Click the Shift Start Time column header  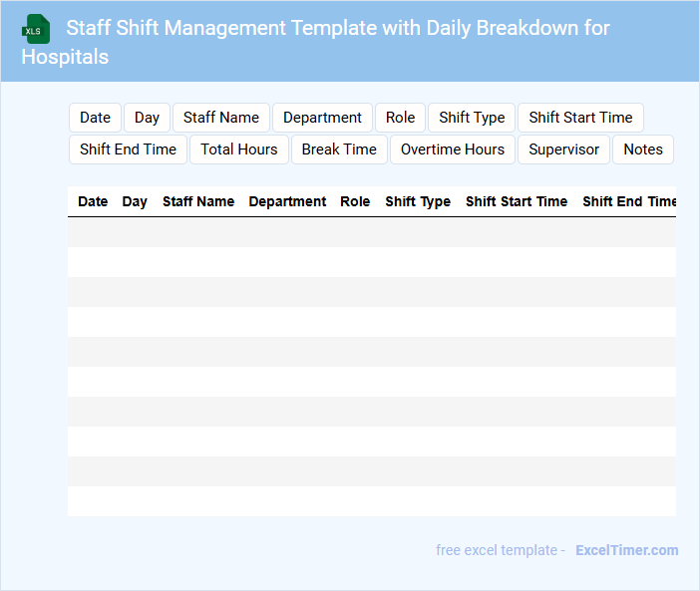(x=517, y=201)
